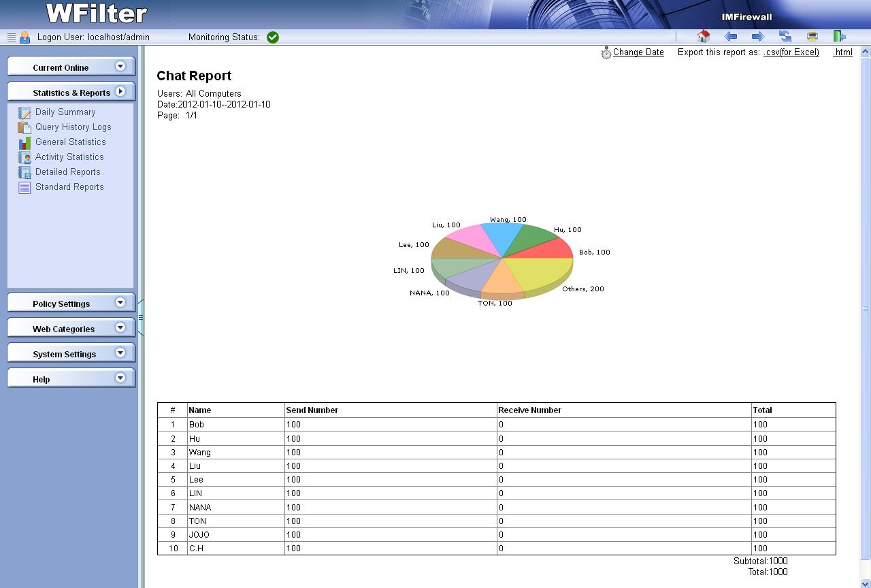Expand the Current Online panel
The width and height of the screenshot is (871, 588).
(120, 67)
